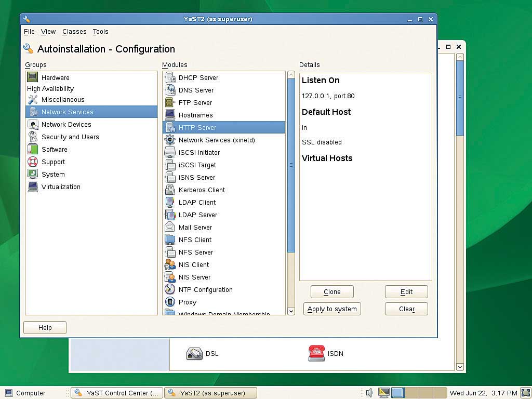This screenshot has width=532, height=399.
Task: Select iSNS Server module
Action: click(224, 178)
